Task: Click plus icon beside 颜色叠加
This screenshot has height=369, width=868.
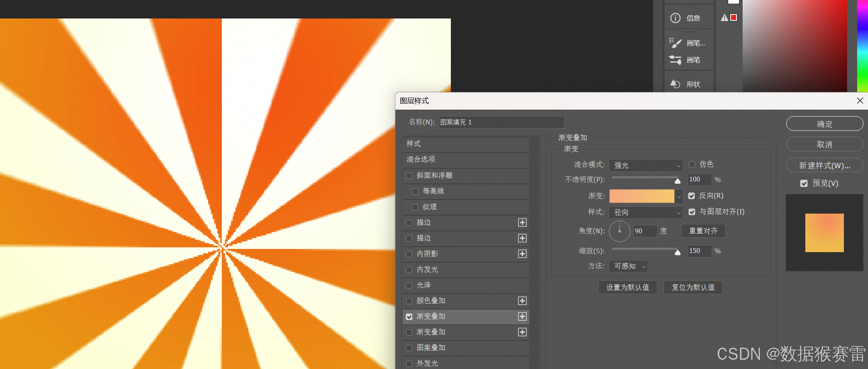Action: tap(522, 301)
